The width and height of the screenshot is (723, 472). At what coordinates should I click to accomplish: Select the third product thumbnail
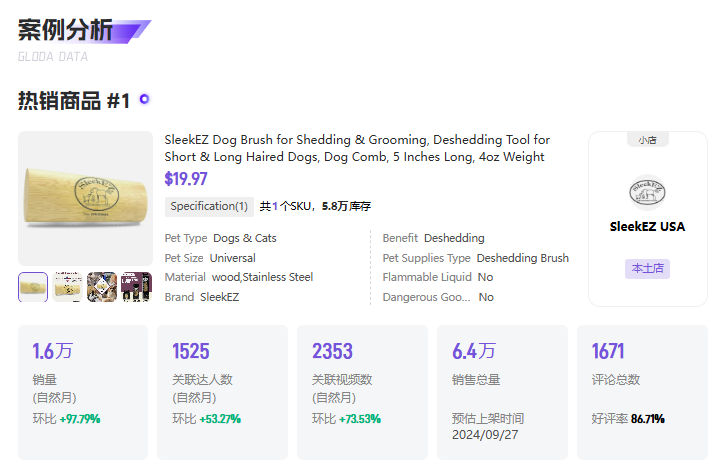[102, 287]
